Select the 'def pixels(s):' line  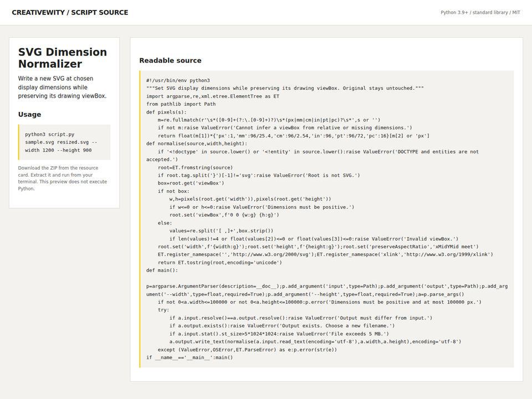166,112
